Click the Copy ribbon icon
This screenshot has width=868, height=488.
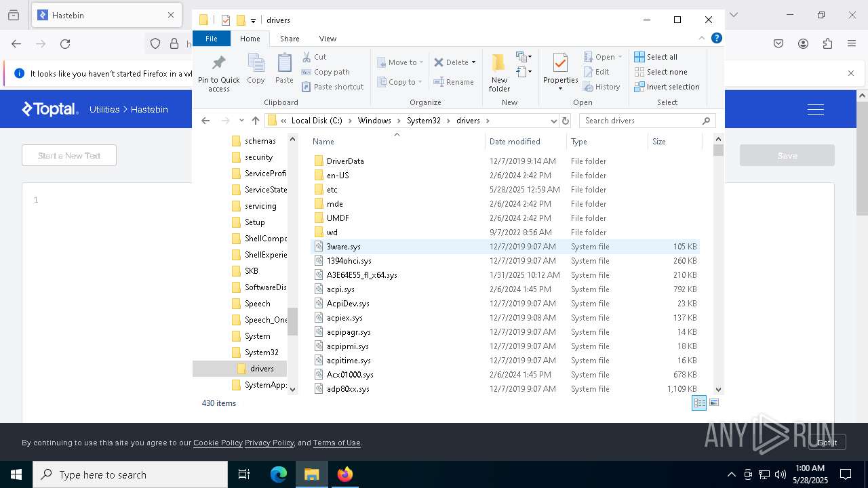coord(256,69)
